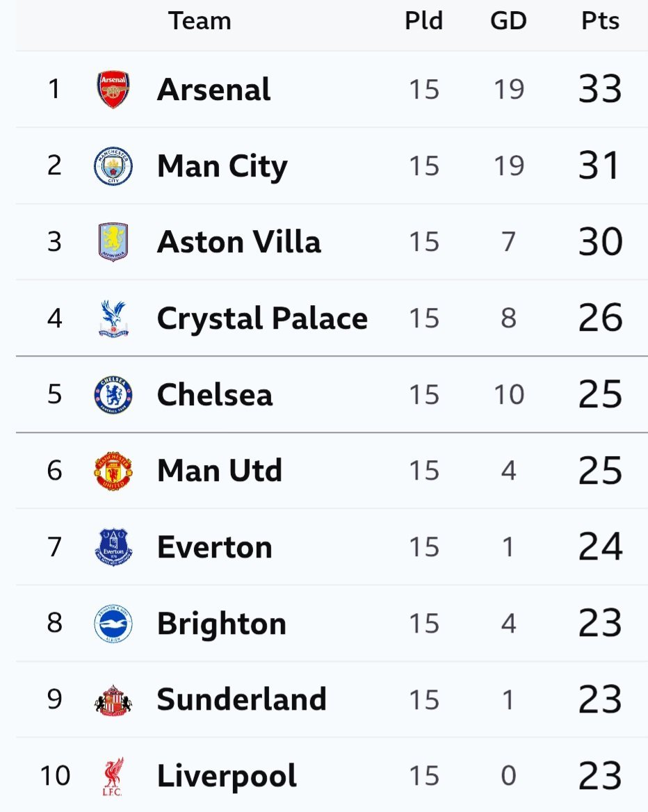Click the Team column header
The height and width of the screenshot is (812, 648).
(x=200, y=22)
